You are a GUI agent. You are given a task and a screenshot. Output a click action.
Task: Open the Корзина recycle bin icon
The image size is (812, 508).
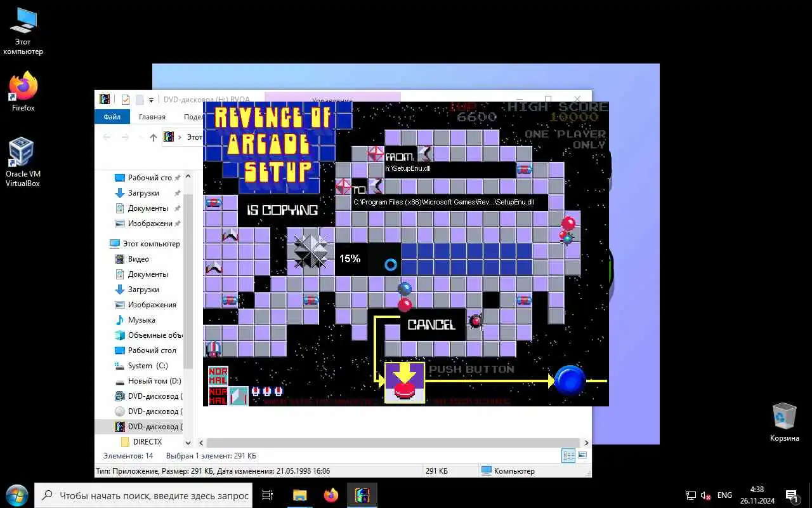pos(784,422)
